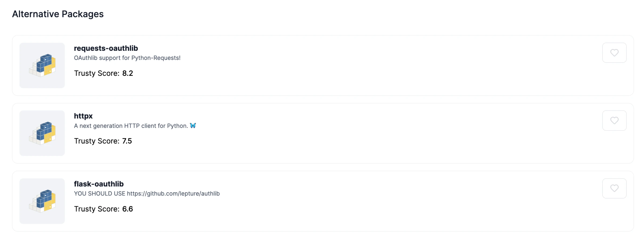This screenshot has width=644, height=235.
Task: Select the 'OAuthlib support for Python-Requests!' description
Action: (x=127, y=58)
